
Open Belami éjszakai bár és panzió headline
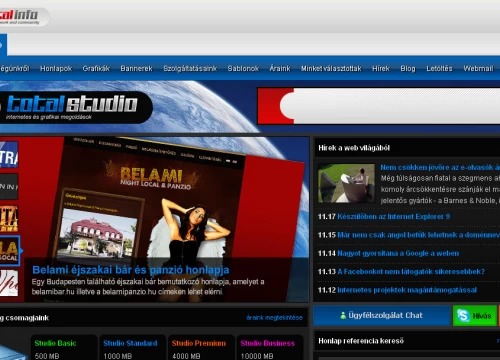131,270
